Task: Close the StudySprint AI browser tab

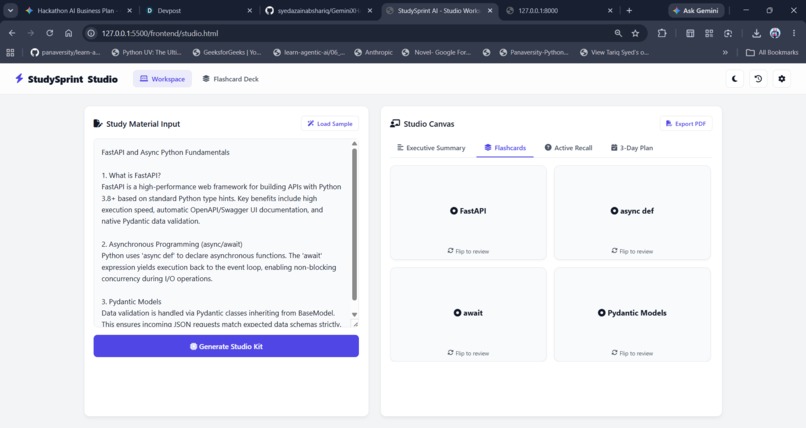Action: click(490, 10)
